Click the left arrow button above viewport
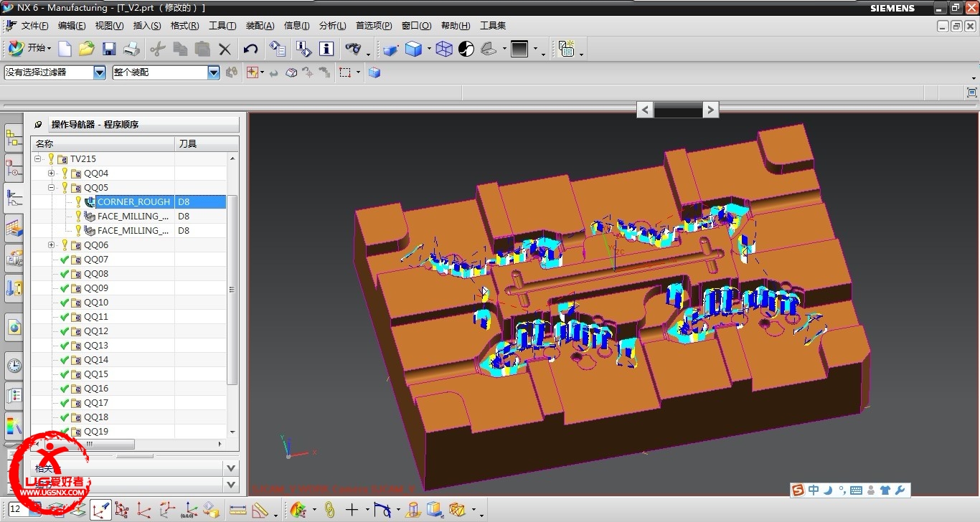Viewport: 980px width, 522px height. (645, 110)
